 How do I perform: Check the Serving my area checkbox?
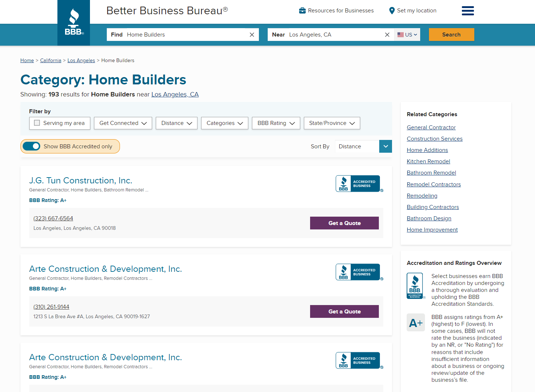pos(37,123)
